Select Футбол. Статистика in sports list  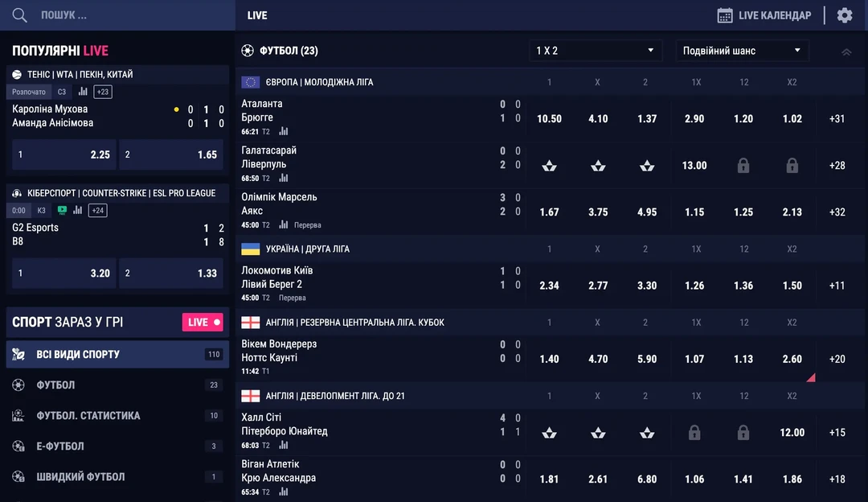pos(117,416)
